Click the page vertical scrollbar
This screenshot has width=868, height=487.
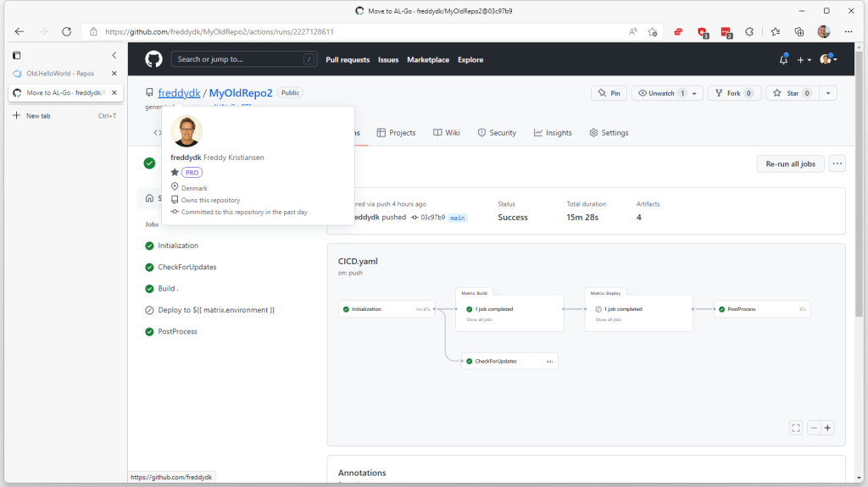click(859, 183)
